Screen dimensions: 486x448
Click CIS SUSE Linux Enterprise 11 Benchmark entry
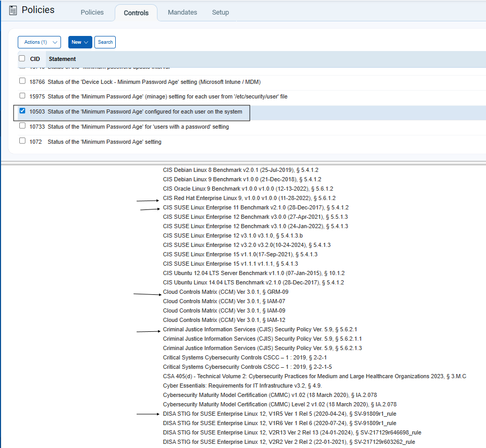click(x=256, y=207)
